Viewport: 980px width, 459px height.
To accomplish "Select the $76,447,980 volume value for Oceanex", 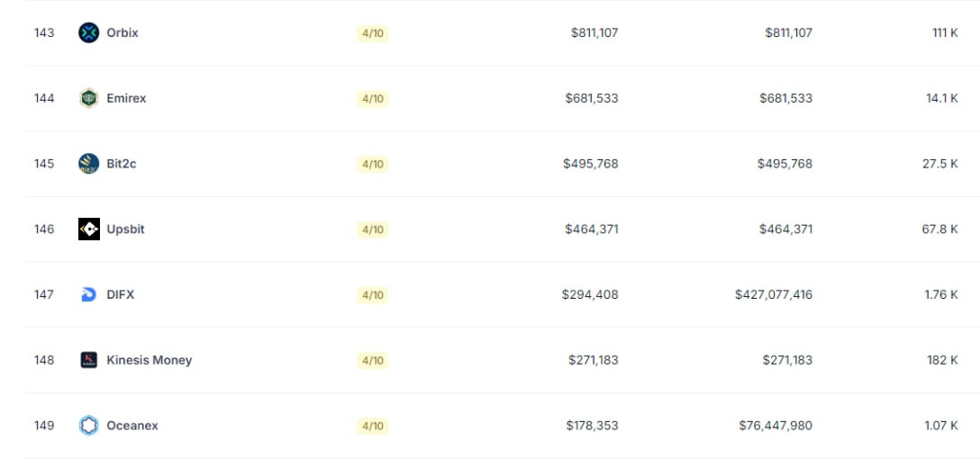I will (x=776, y=426).
